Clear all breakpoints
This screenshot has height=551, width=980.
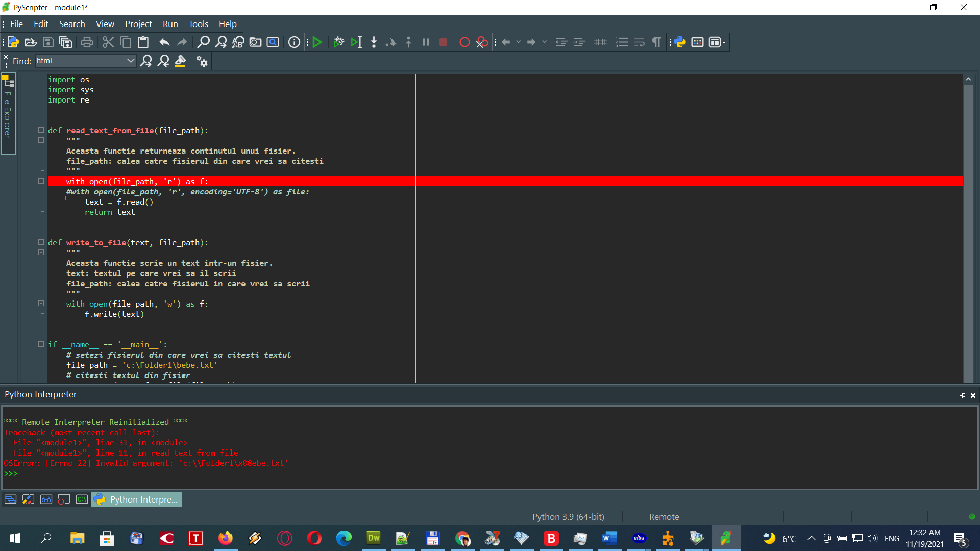pyautogui.click(x=482, y=42)
